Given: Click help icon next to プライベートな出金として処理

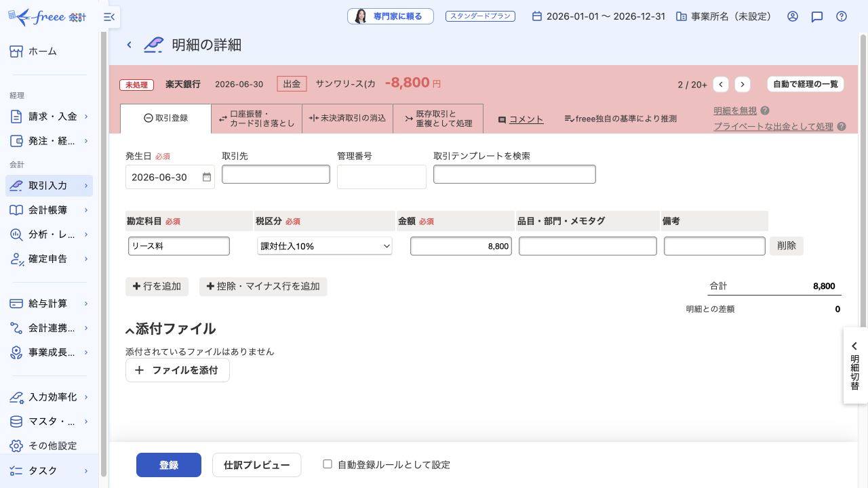Looking at the screenshot, I should (842, 126).
